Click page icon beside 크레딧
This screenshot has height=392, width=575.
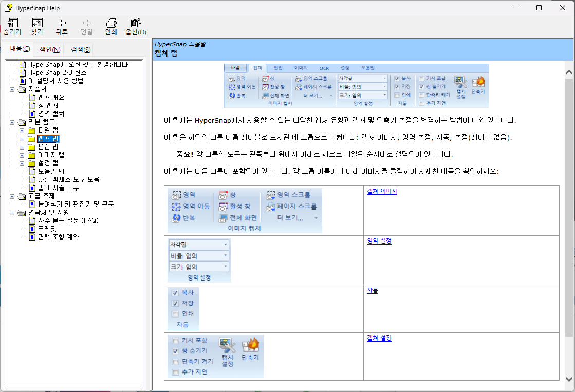coord(33,229)
